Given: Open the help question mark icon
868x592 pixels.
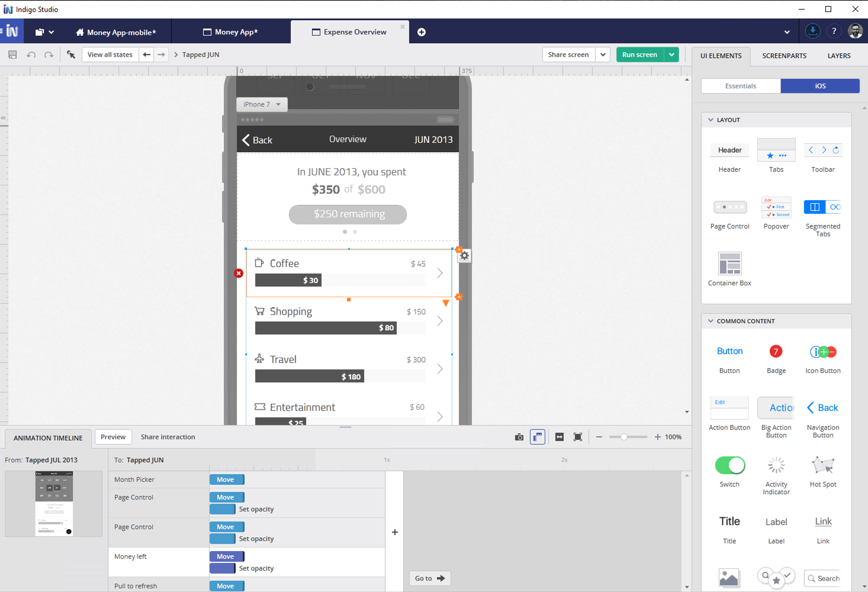Looking at the screenshot, I should [834, 31].
